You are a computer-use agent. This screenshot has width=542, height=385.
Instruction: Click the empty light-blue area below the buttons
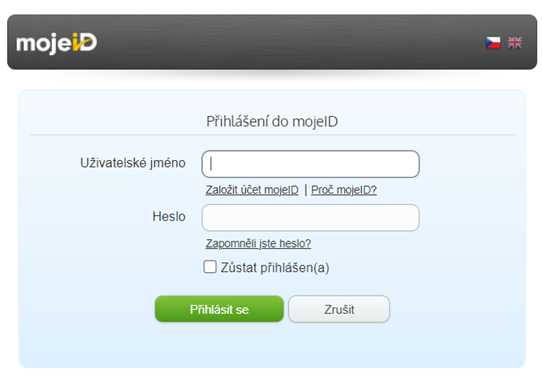[272, 346]
